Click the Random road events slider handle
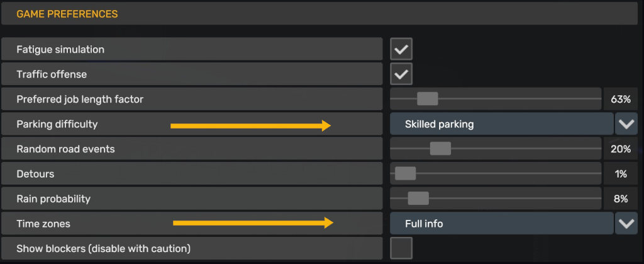644x264 pixels. [x=440, y=149]
